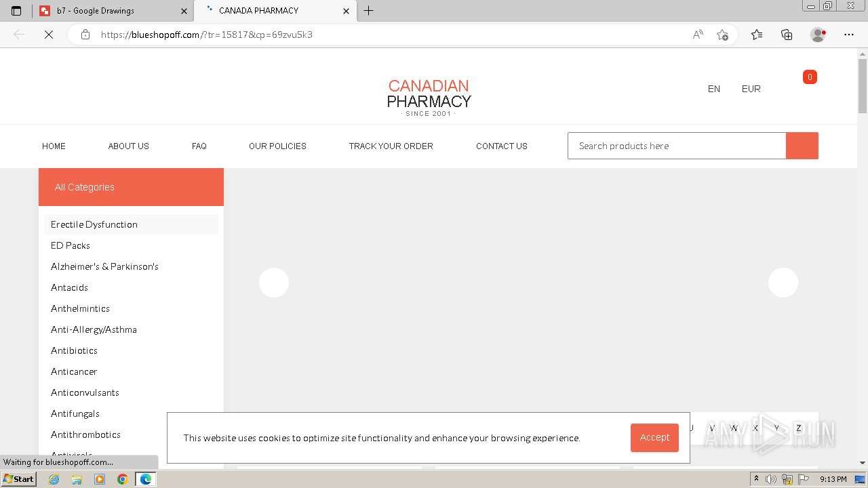This screenshot has height=488, width=868.
Task: Open Antibiotics category
Action: [x=74, y=350]
